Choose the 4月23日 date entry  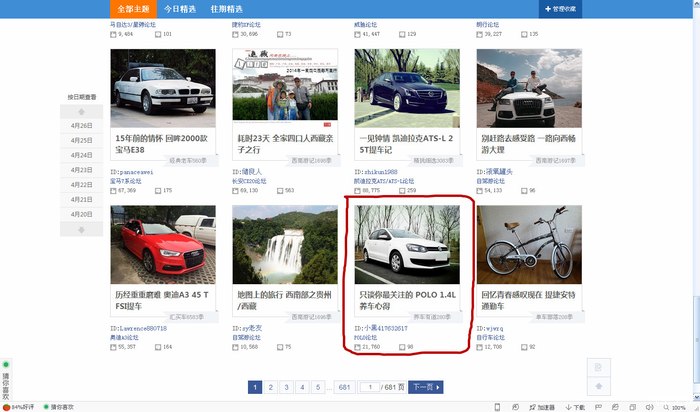[82, 170]
